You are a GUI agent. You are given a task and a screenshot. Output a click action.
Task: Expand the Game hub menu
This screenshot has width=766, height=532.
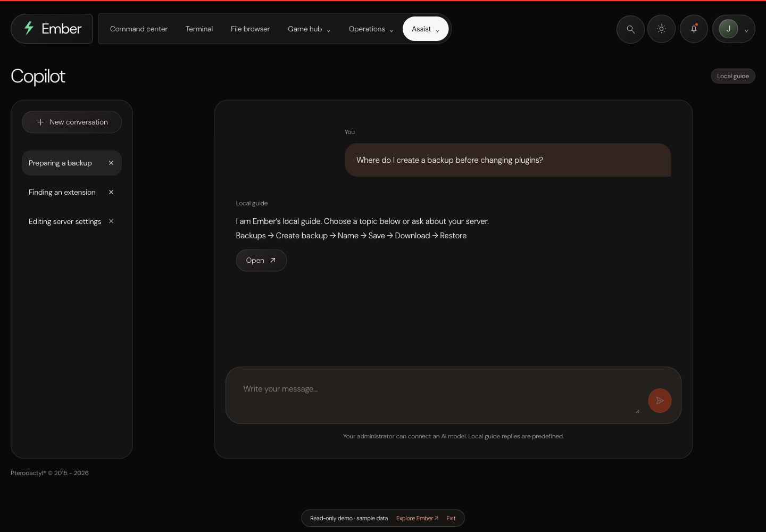(x=309, y=29)
